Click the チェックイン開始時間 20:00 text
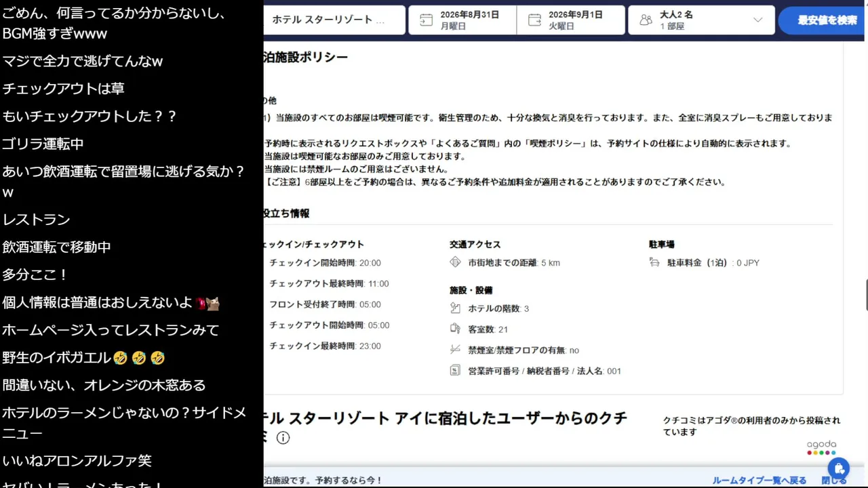This screenshot has height=488, width=868. pyautogui.click(x=325, y=263)
